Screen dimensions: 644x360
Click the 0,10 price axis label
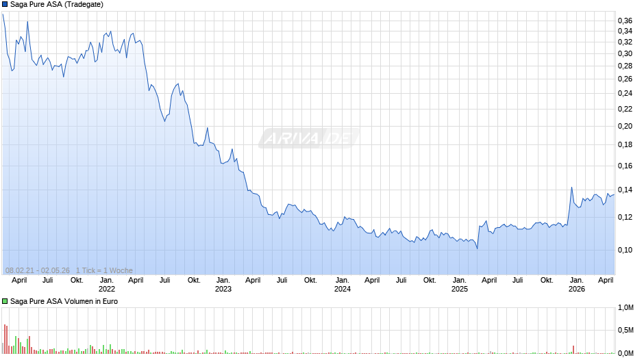625,250
